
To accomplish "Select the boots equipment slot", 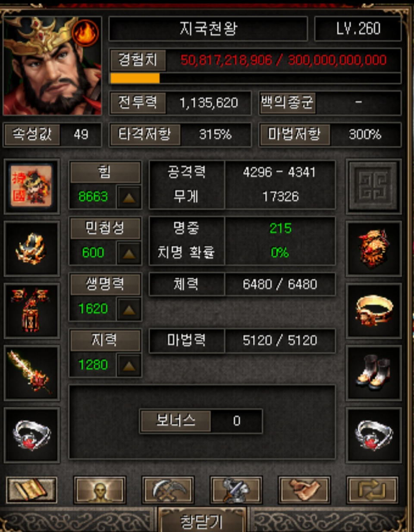I will (x=373, y=373).
